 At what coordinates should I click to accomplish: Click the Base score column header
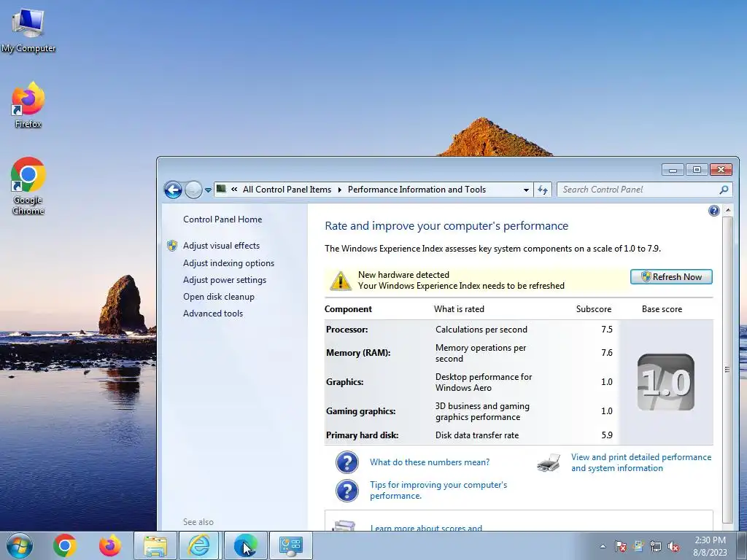pyautogui.click(x=662, y=309)
